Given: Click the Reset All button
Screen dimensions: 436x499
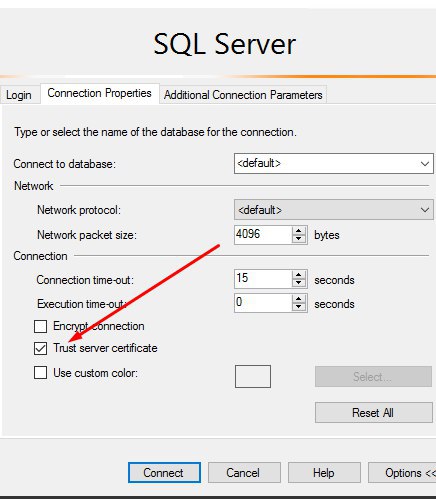Looking at the screenshot, I should click(373, 413).
